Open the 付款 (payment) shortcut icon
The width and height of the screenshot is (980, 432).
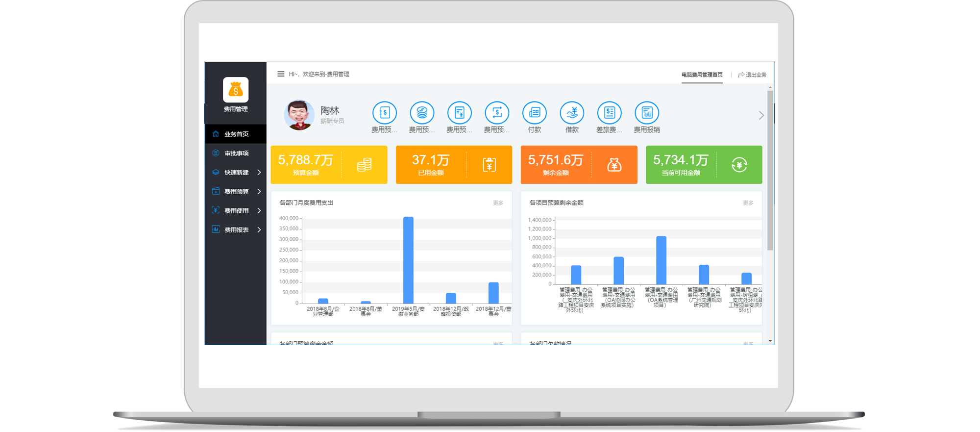[534, 113]
